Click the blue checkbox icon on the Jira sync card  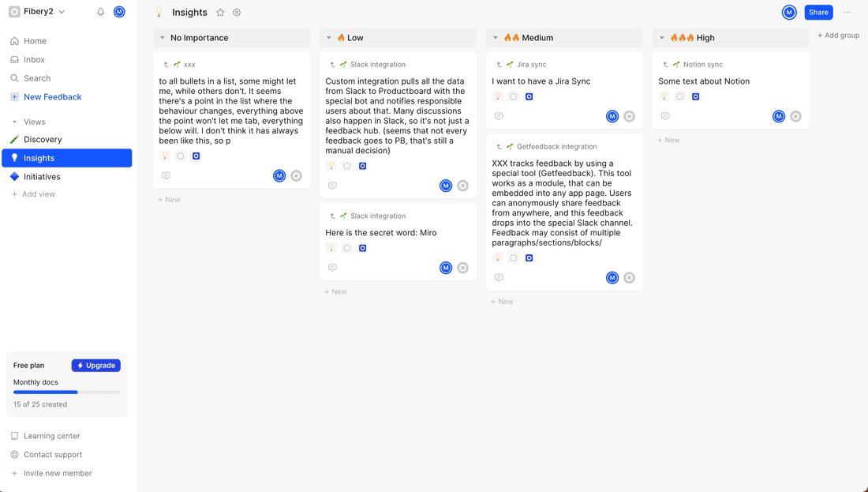point(528,96)
